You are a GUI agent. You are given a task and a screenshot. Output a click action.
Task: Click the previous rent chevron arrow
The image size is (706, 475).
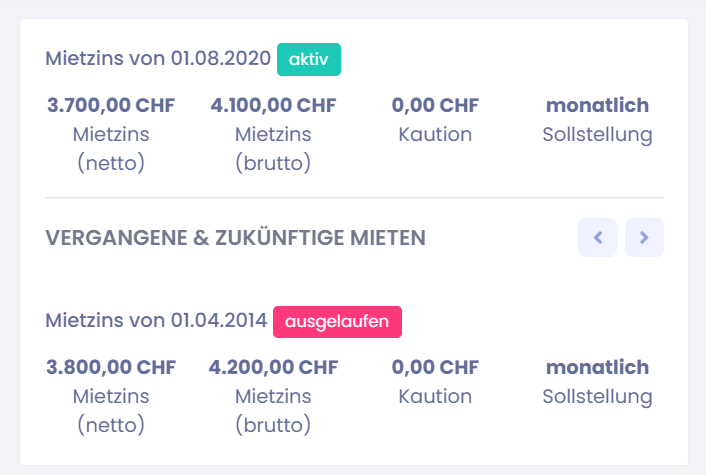(597, 237)
